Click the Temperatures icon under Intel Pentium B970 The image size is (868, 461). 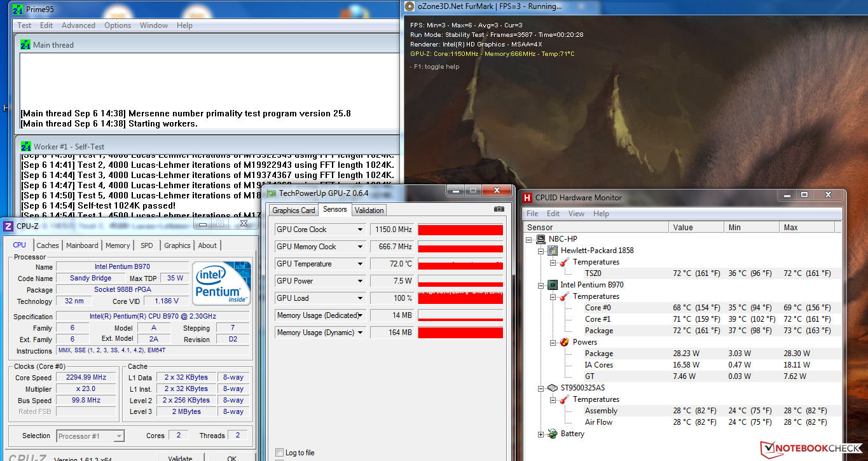(564, 296)
